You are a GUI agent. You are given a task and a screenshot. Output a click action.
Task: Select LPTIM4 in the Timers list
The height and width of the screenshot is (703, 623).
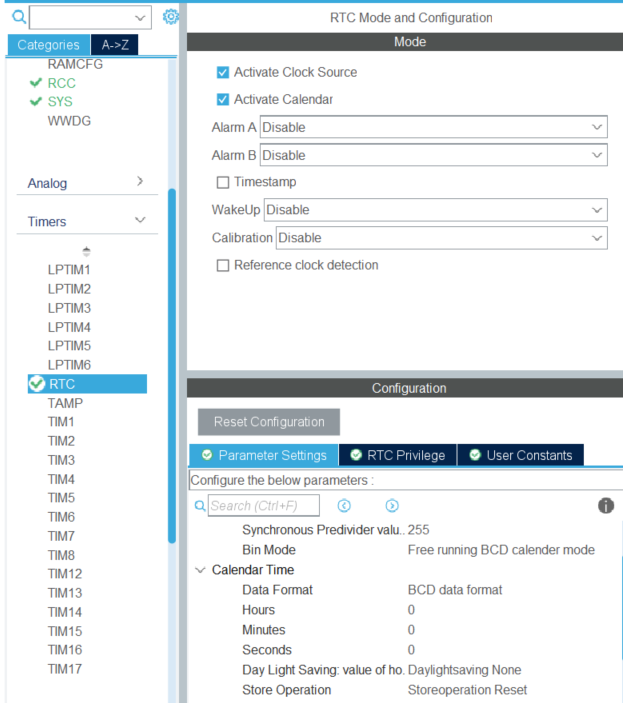click(x=69, y=327)
